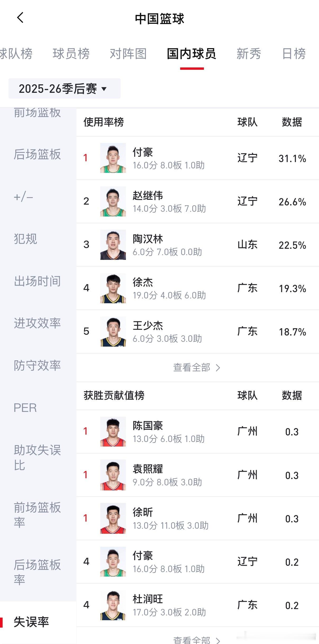Viewport: 319px width, 644px height.
Task: Tap 赵继伟's player photo
Action: (113, 201)
